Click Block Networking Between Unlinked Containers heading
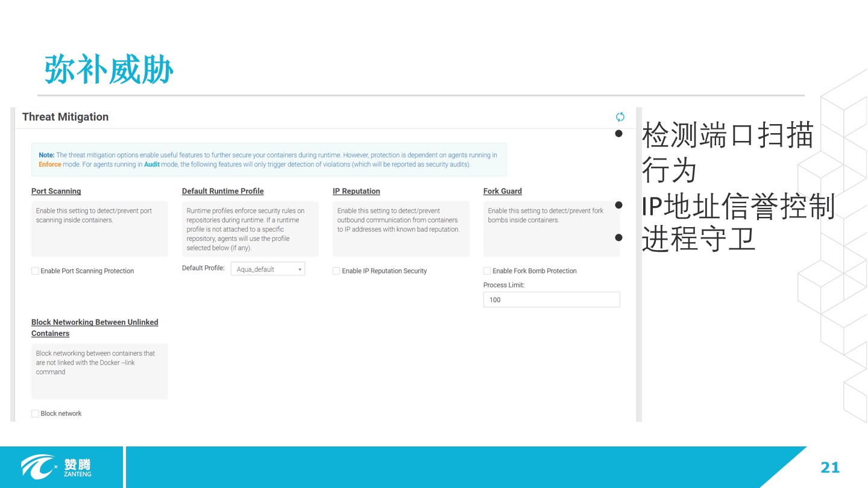The width and height of the screenshot is (868, 488). point(95,328)
